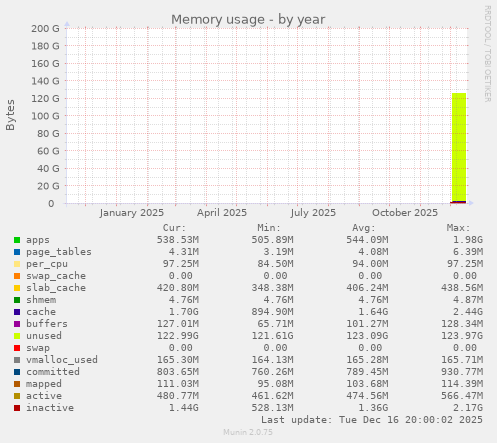The width and height of the screenshot is (497, 443).
Task: Click the unused current value 122.99G
Action: [178, 336]
